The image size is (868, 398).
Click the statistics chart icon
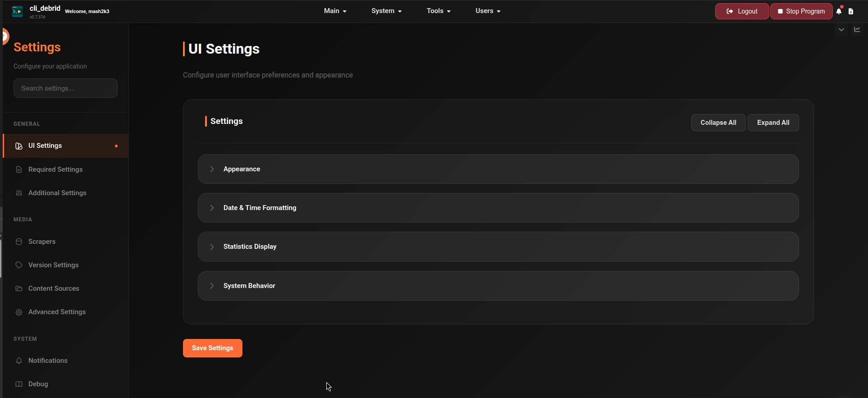pyautogui.click(x=857, y=29)
